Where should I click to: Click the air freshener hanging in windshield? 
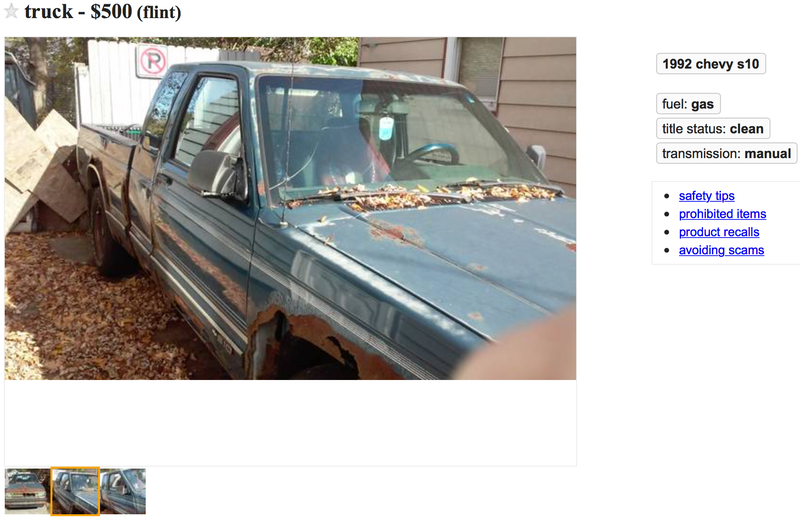[x=386, y=128]
